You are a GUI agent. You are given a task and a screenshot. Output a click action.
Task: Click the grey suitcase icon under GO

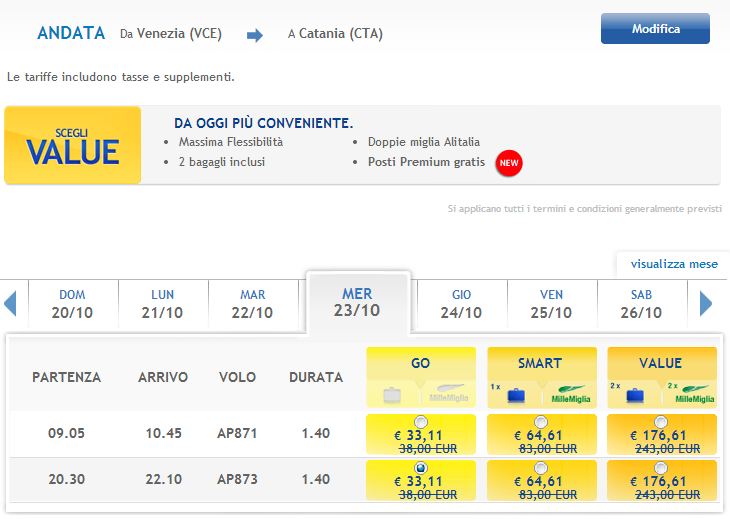click(392, 395)
